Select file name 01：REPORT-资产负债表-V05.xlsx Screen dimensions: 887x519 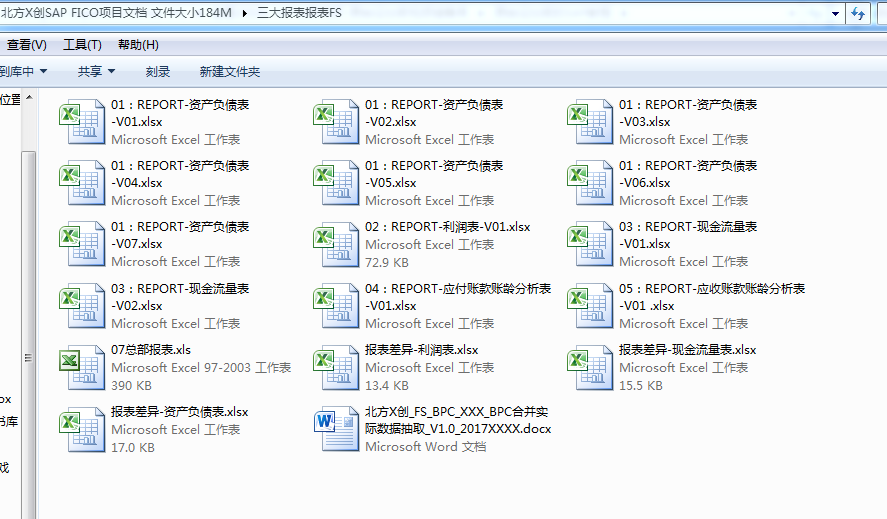pyautogui.click(x=434, y=174)
